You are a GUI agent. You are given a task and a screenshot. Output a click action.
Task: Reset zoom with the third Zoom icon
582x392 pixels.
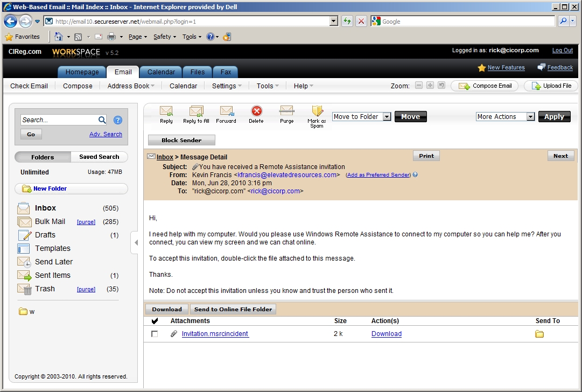441,86
